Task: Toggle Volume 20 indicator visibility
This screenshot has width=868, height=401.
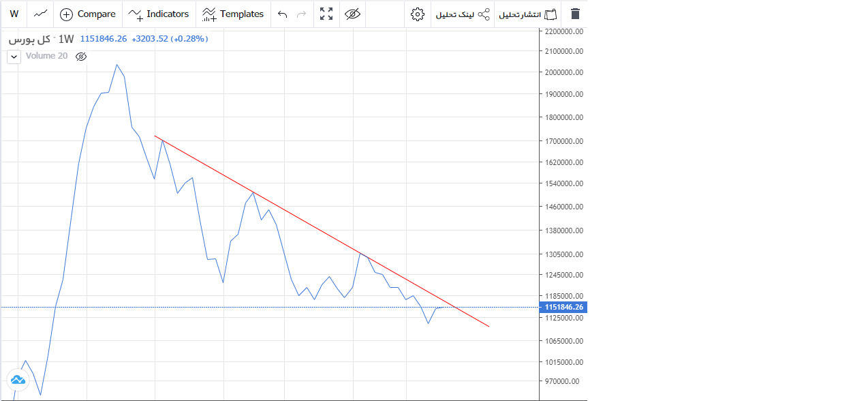Action: pos(81,57)
